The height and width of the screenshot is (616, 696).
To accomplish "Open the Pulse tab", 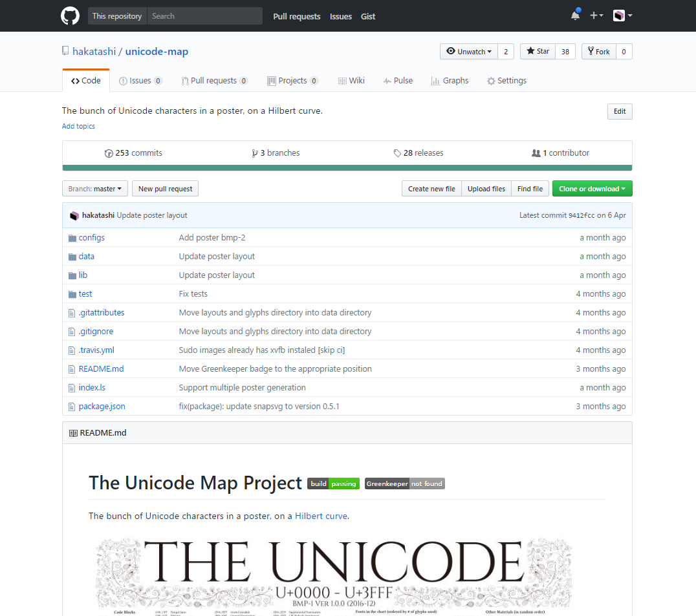I will [x=398, y=81].
